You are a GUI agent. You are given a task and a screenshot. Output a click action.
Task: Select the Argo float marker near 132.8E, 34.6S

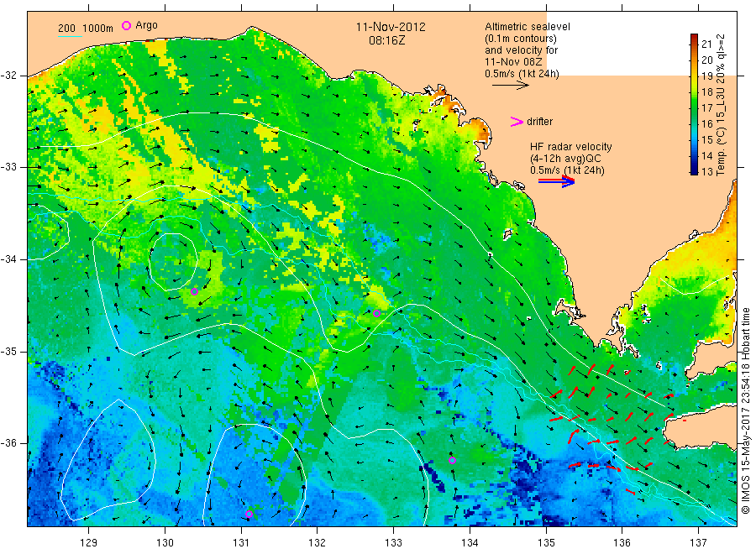tap(377, 314)
